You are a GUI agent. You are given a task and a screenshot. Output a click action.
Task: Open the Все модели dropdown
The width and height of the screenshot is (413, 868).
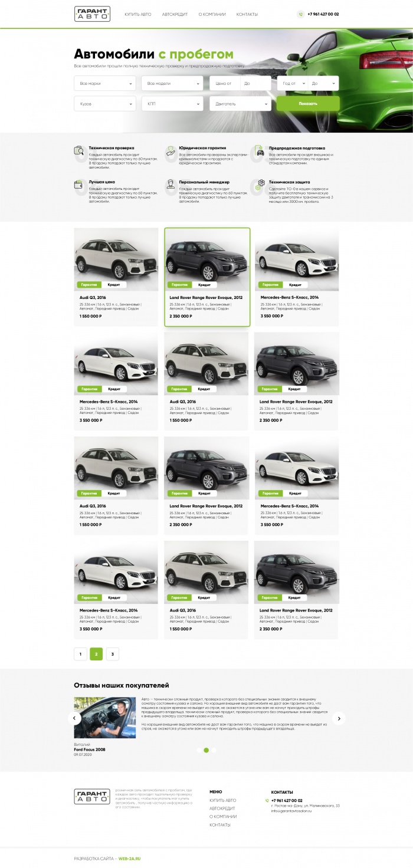tap(172, 83)
